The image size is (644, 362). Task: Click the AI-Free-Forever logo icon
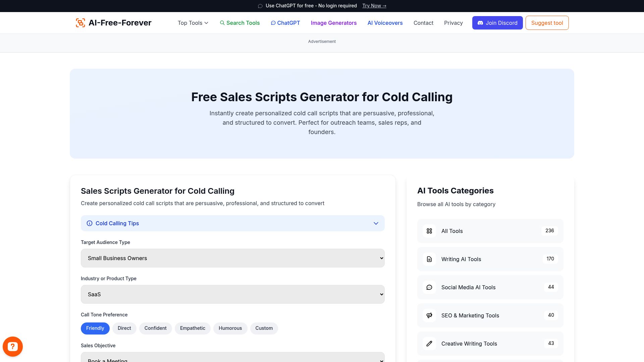click(x=80, y=22)
